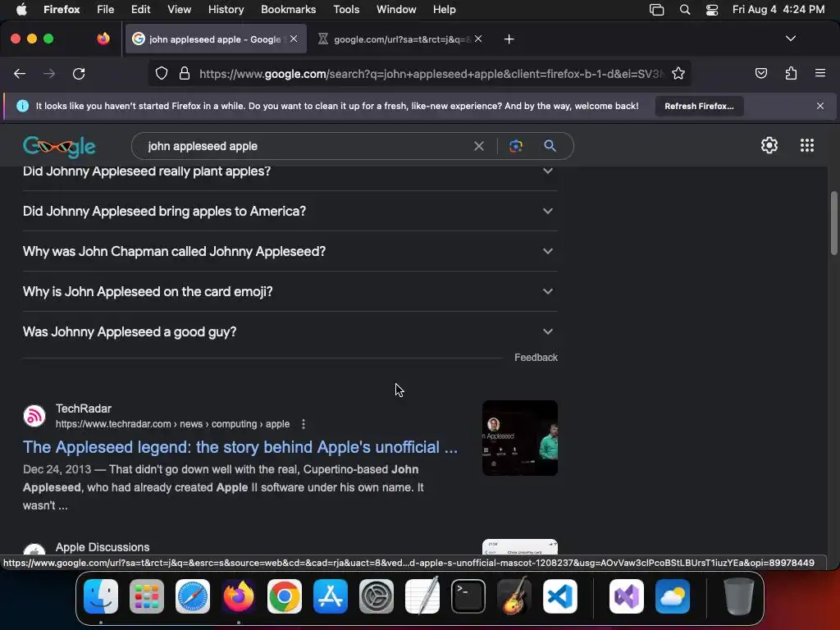Clear the Google search box text
Image resolution: width=840 pixels, height=630 pixels.
[479, 146]
